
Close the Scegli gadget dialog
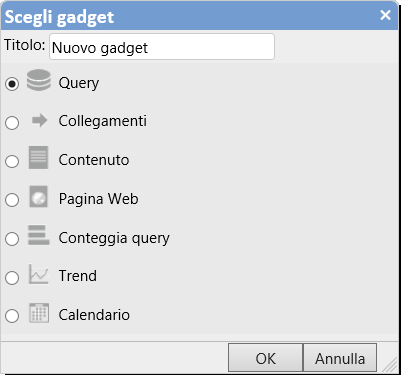click(x=385, y=15)
